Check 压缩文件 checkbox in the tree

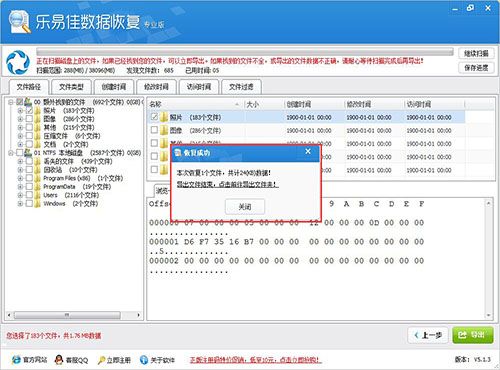pyautogui.click(x=29, y=136)
